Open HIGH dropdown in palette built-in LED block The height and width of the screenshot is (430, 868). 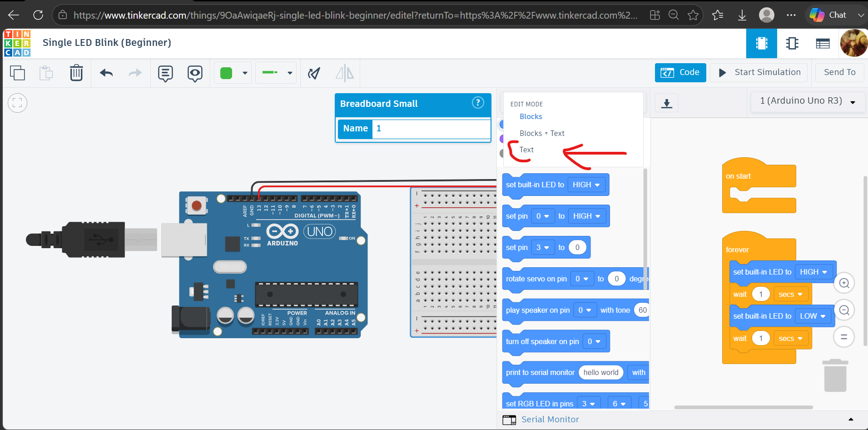click(586, 185)
